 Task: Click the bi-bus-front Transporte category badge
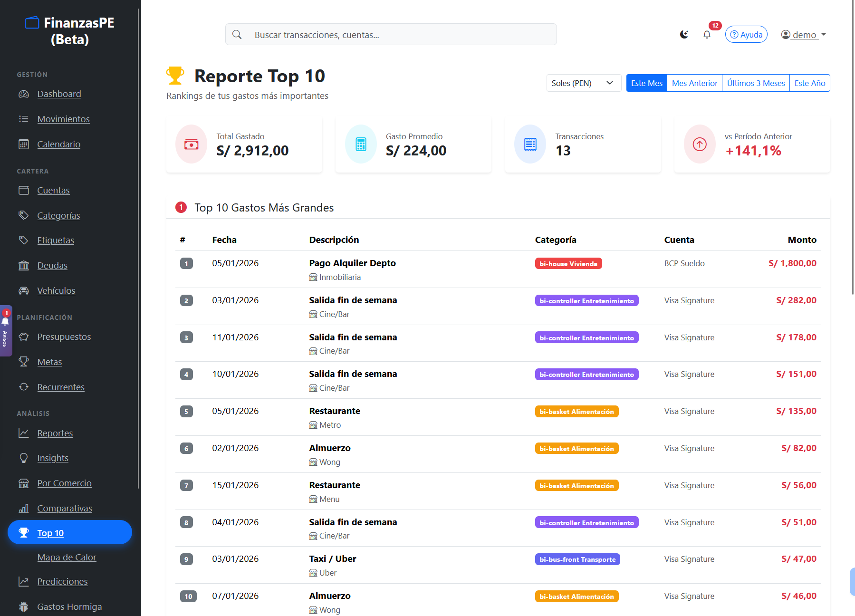(x=577, y=559)
